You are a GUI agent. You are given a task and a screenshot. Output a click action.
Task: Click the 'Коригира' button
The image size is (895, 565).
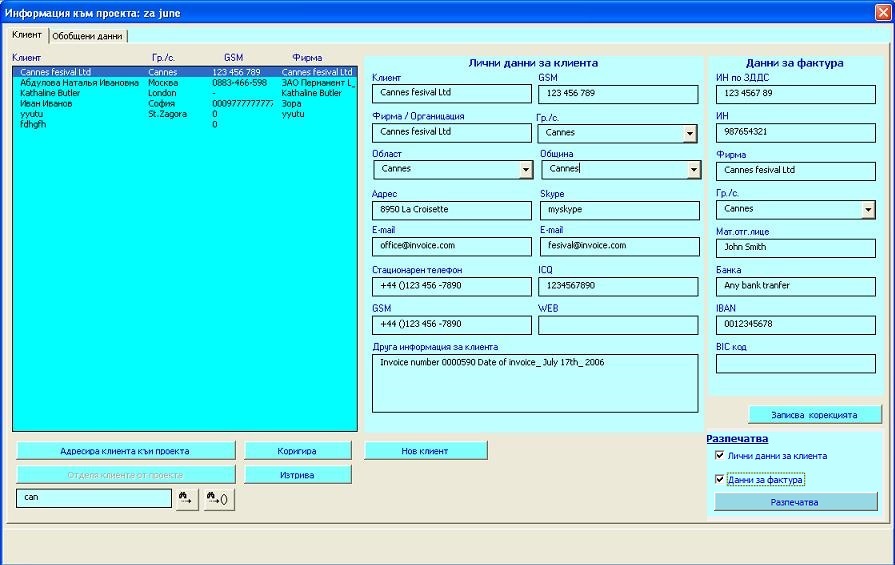(x=297, y=451)
